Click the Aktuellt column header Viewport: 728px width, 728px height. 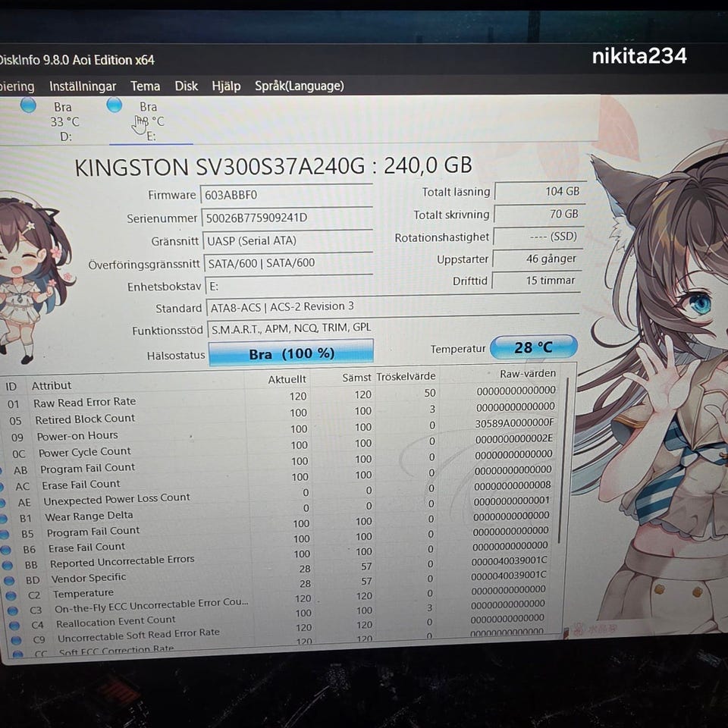tap(287, 379)
